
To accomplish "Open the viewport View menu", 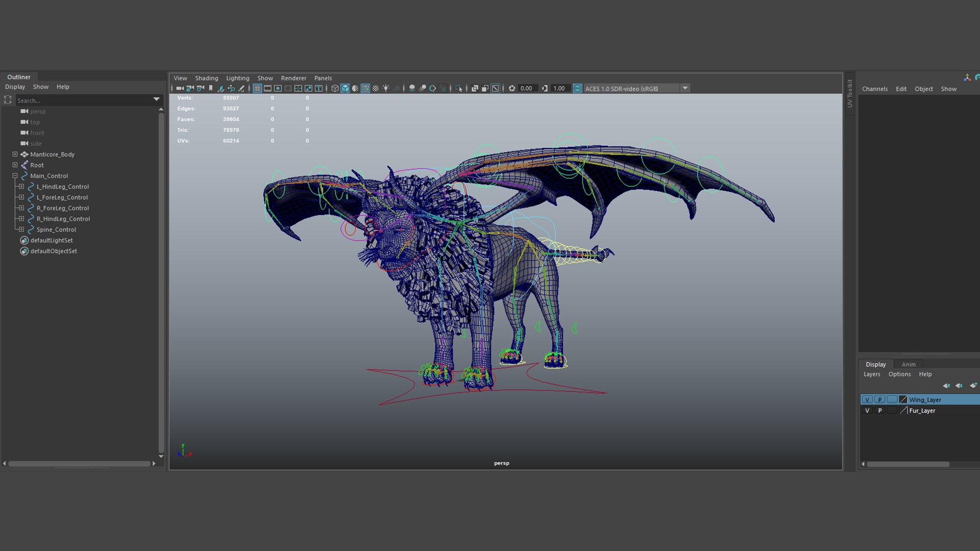I will coord(180,78).
